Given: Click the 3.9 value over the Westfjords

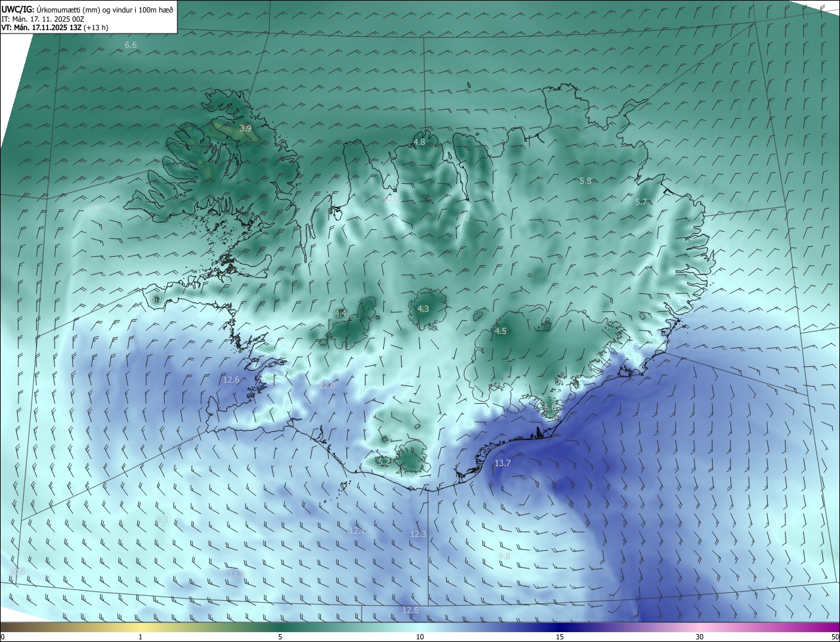Looking at the screenshot, I should pos(245,128).
